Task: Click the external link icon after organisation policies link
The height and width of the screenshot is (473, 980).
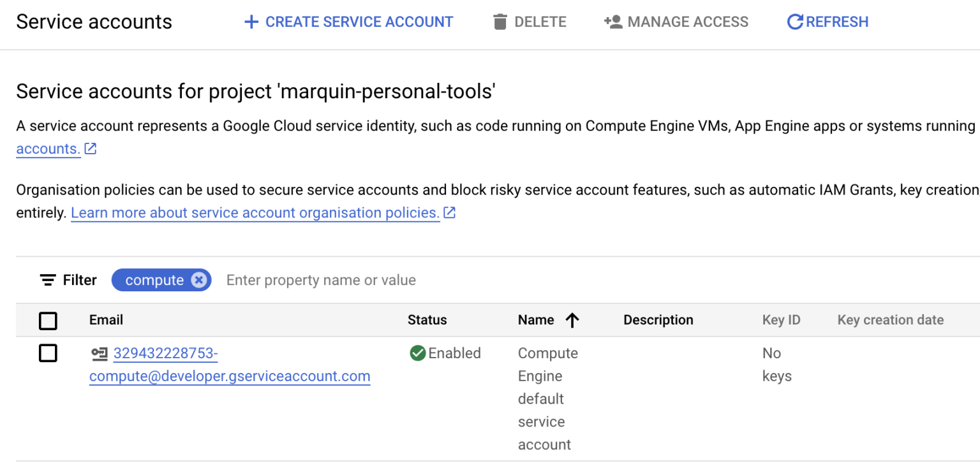Action: 449,212
